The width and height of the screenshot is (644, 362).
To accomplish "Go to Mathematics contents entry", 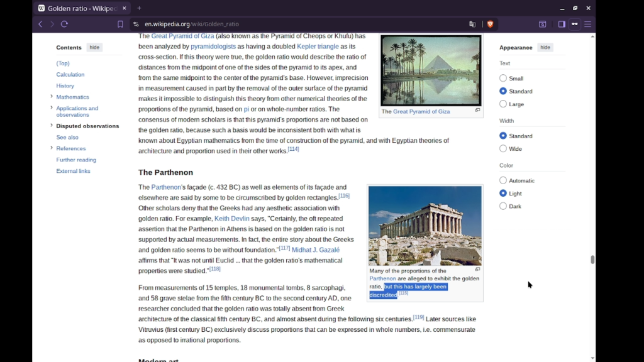I will (x=72, y=97).
